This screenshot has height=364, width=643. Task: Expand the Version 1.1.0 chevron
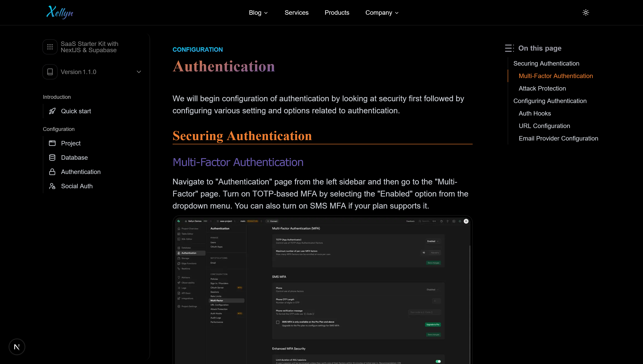click(139, 72)
